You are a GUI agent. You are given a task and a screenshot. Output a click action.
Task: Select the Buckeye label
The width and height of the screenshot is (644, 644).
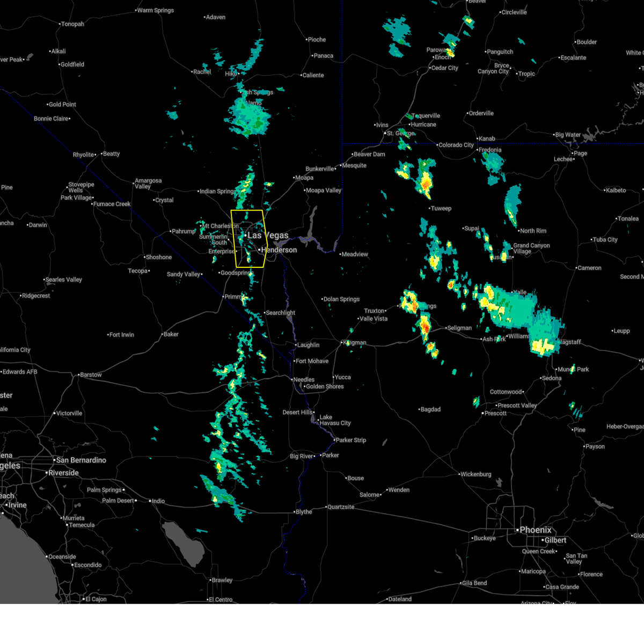pos(485,538)
